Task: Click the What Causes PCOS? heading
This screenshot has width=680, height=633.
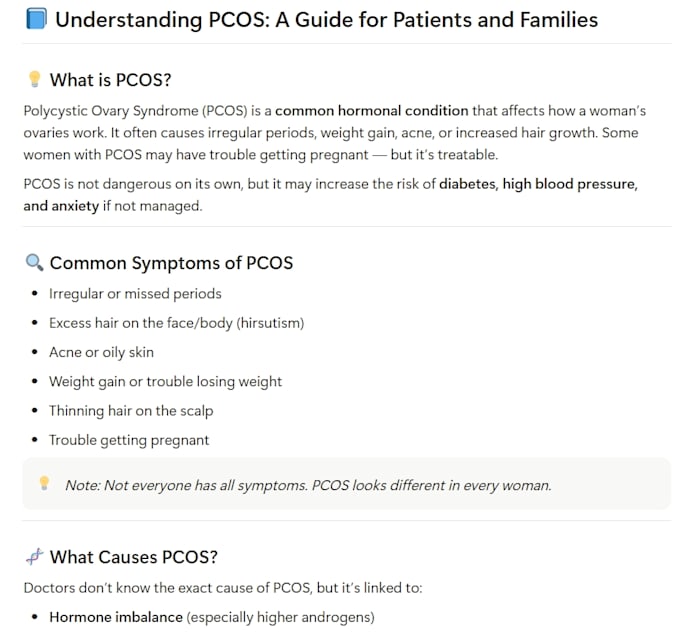Action: coord(134,557)
